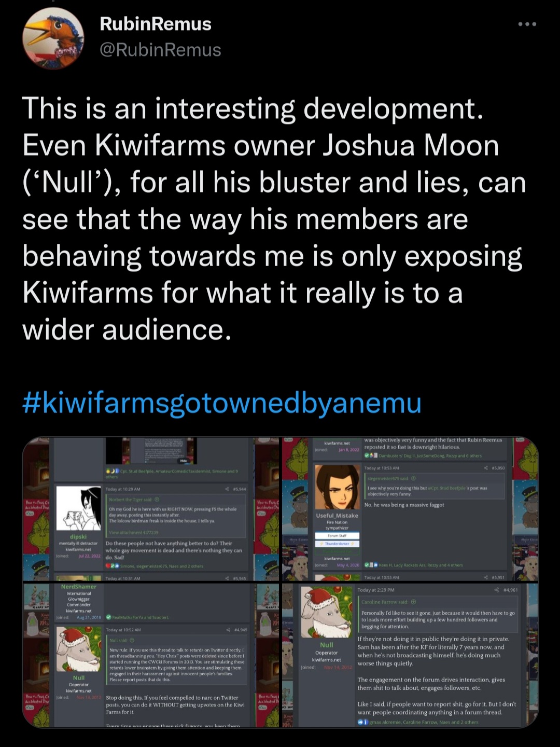The width and height of the screenshot is (560, 747).
Task: Open RubinRemus profile avatar
Action: 53,38
